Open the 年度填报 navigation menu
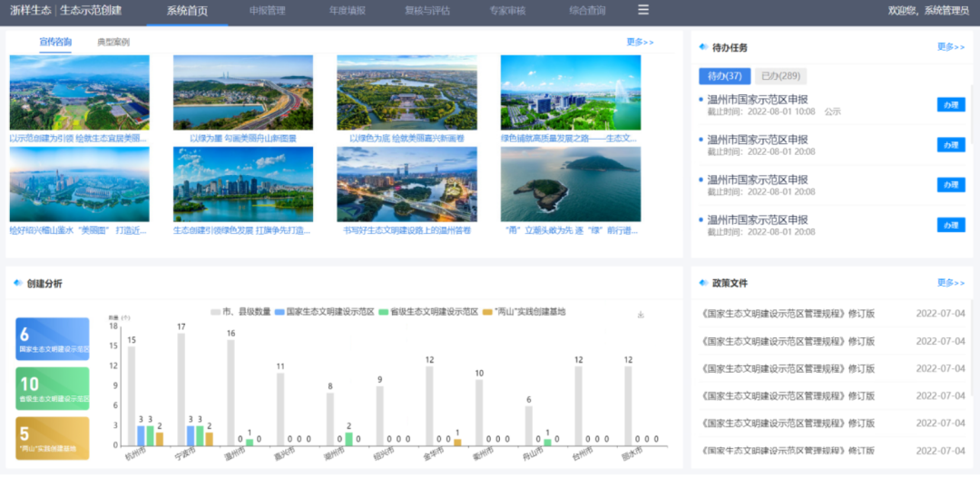This screenshot has height=477, width=980. [347, 11]
